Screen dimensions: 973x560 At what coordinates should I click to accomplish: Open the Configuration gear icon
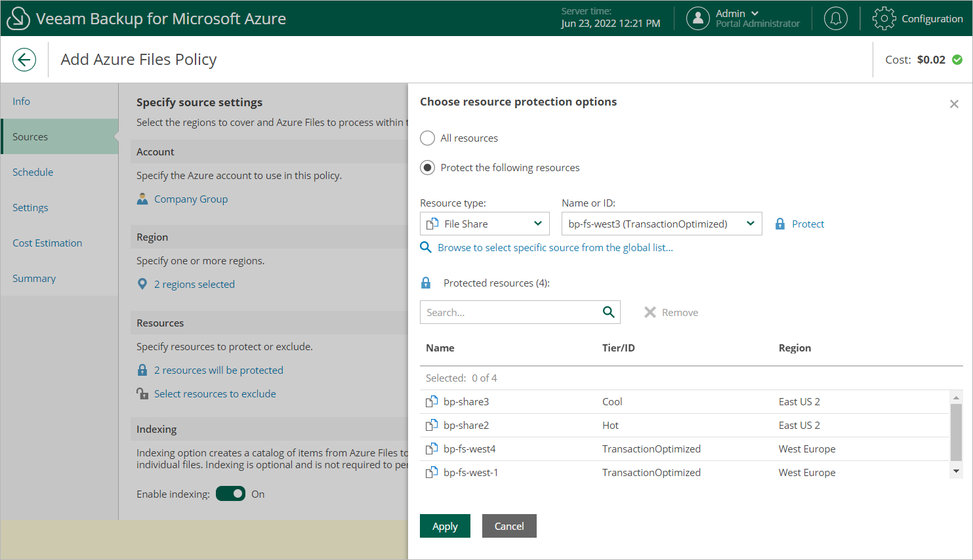[x=884, y=18]
